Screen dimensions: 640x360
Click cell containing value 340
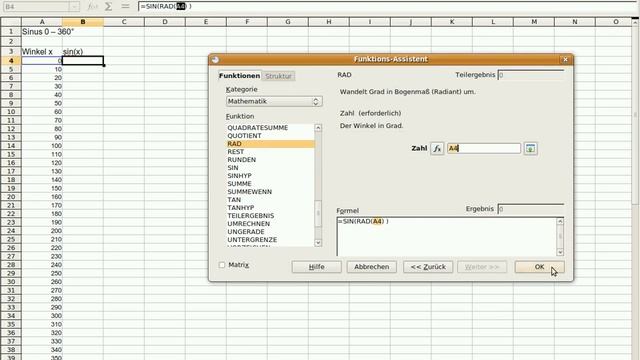pos(42,350)
